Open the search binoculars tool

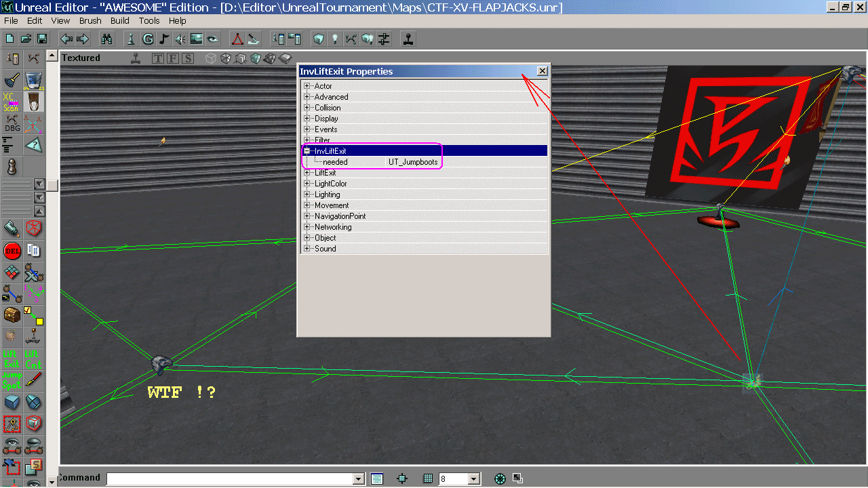point(106,39)
